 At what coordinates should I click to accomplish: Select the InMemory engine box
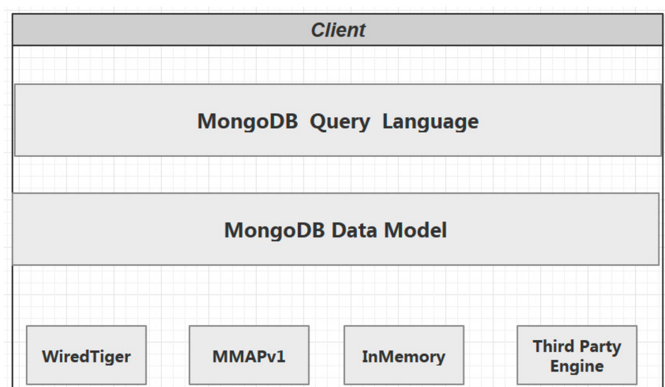click(404, 355)
